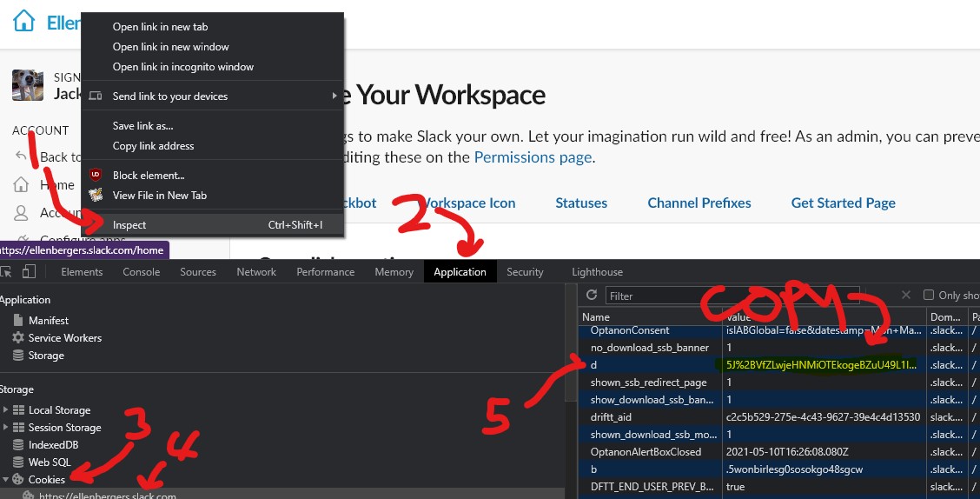Expand the Local Storage tree arrow
The image size is (980, 499).
pos(5,410)
